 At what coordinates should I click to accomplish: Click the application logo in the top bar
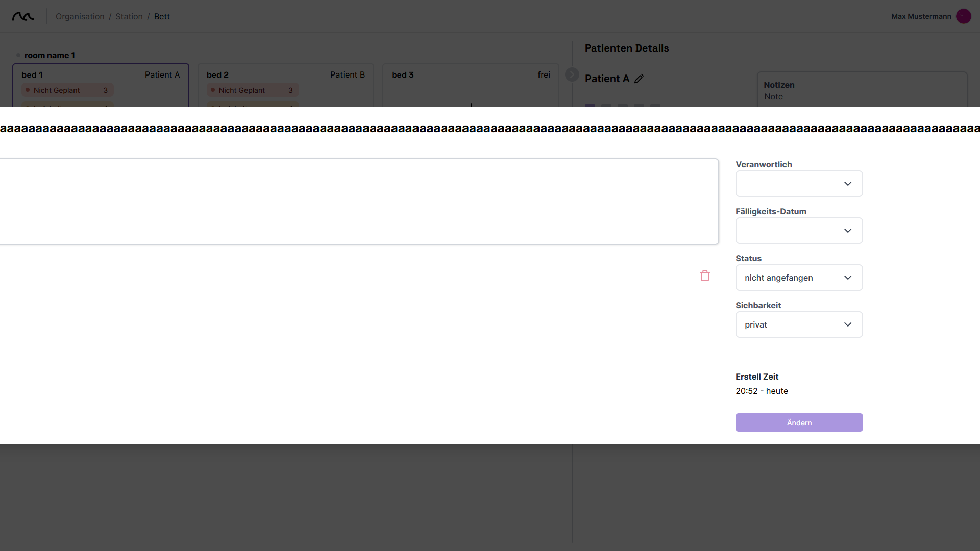click(23, 16)
